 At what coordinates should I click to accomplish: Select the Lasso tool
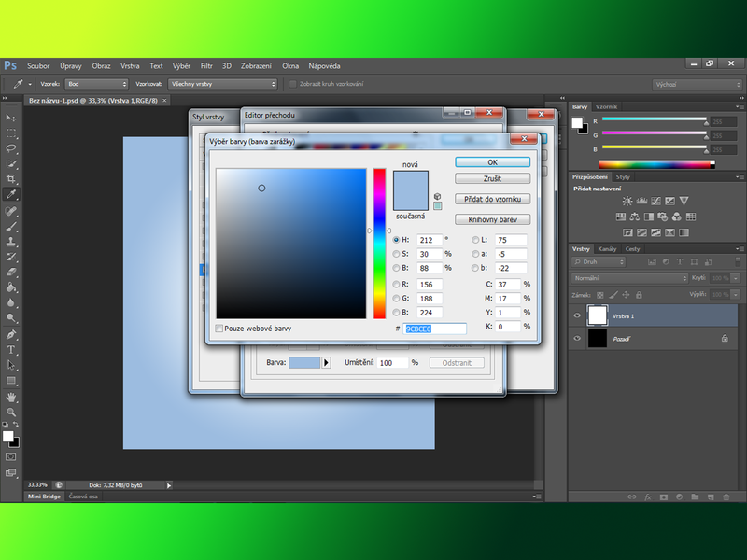tap(11, 148)
